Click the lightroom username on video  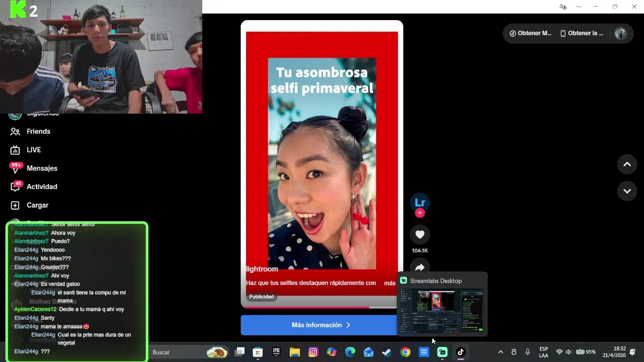[x=262, y=269]
